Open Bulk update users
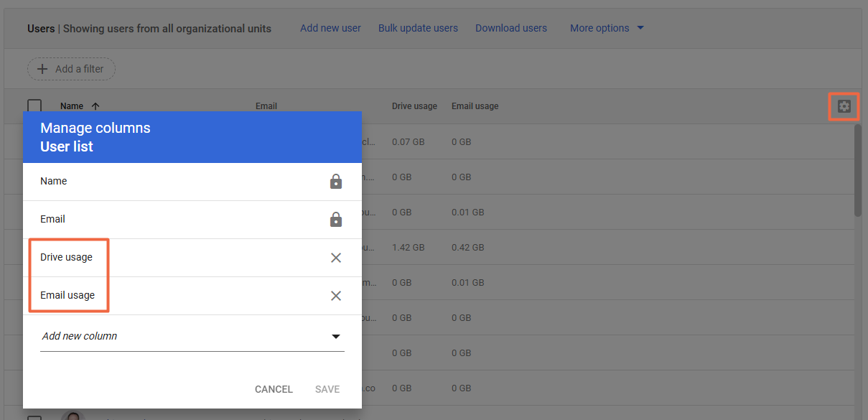The width and height of the screenshot is (868, 420). tap(418, 28)
